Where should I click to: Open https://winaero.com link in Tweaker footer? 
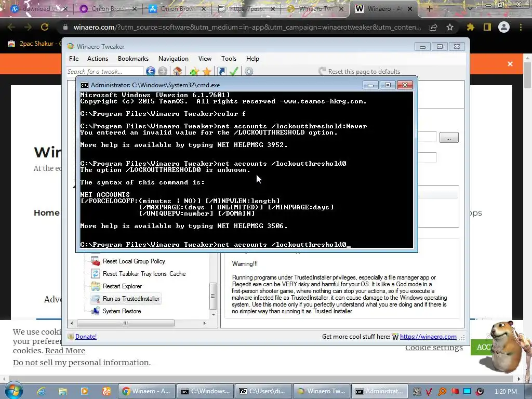point(428,337)
